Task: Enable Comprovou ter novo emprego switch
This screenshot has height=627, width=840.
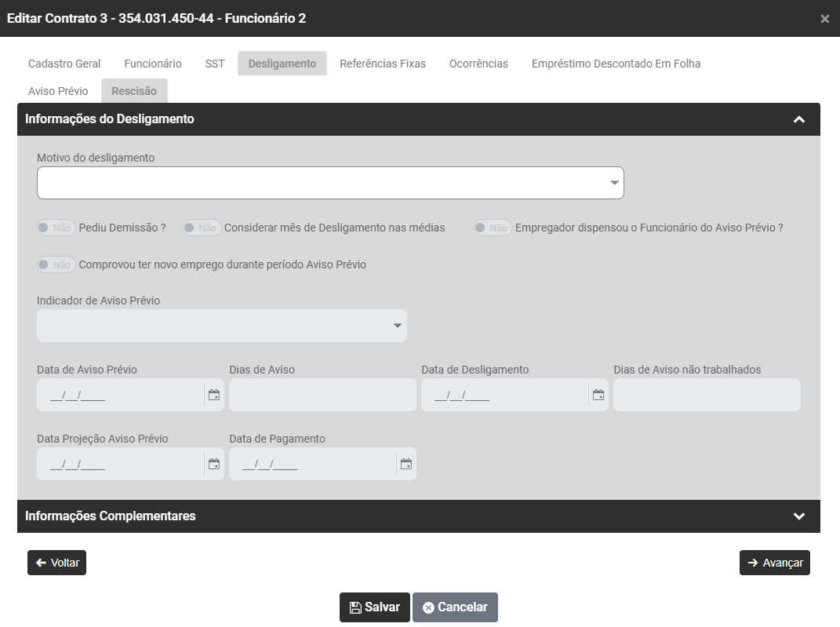Action: coord(56,264)
